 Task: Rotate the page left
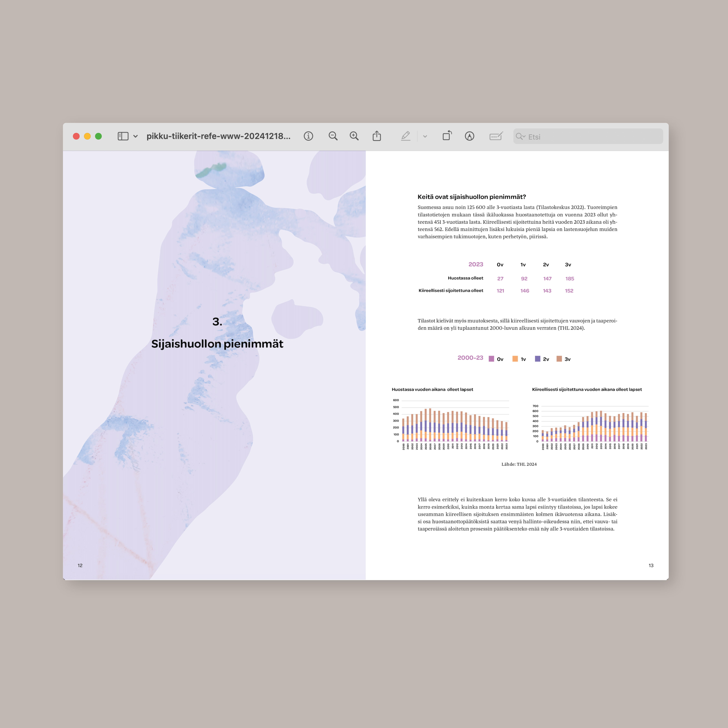pyautogui.click(x=447, y=136)
